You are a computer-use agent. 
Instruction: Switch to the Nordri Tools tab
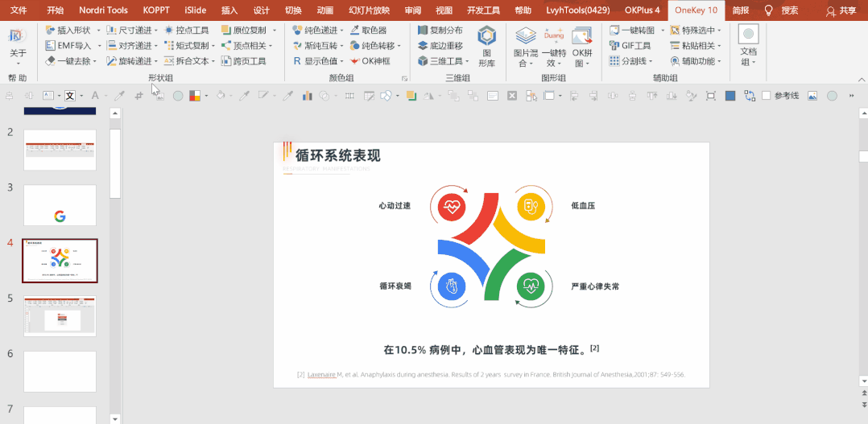click(104, 10)
